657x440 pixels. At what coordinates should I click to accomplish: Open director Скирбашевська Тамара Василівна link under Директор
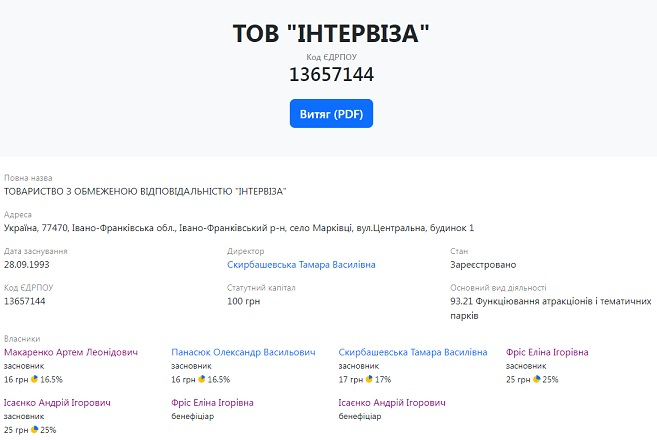click(301, 265)
